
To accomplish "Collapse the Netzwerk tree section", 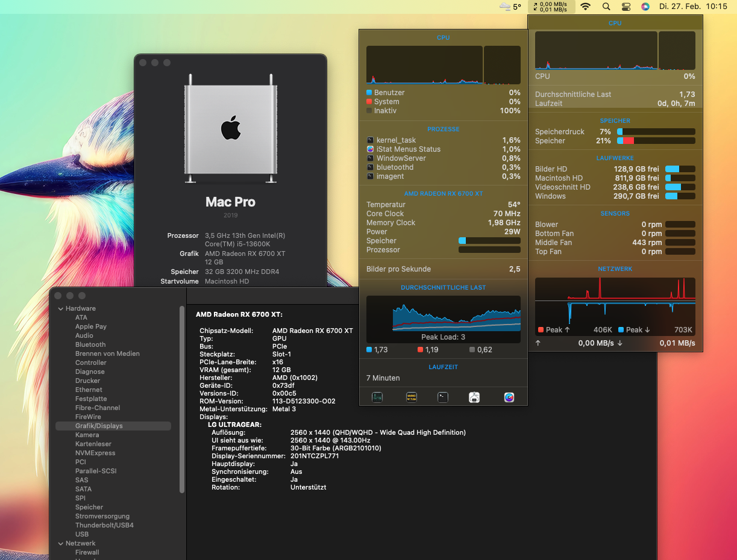I will click(60, 543).
